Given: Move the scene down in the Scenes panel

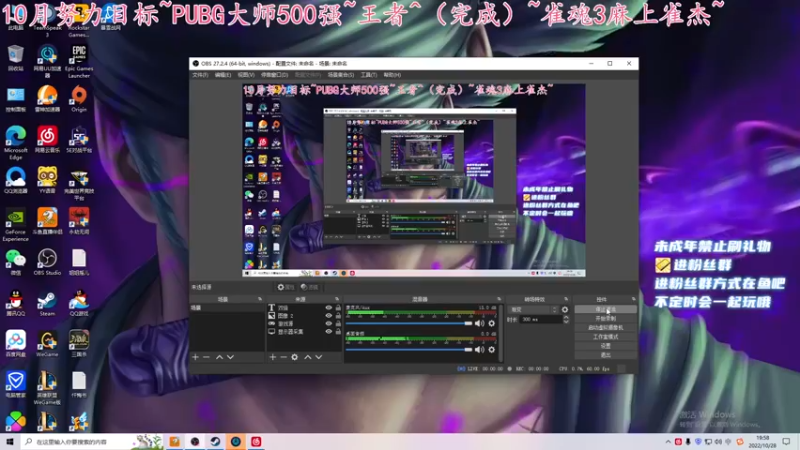Looking at the screenshot, I should pos(231,357).
